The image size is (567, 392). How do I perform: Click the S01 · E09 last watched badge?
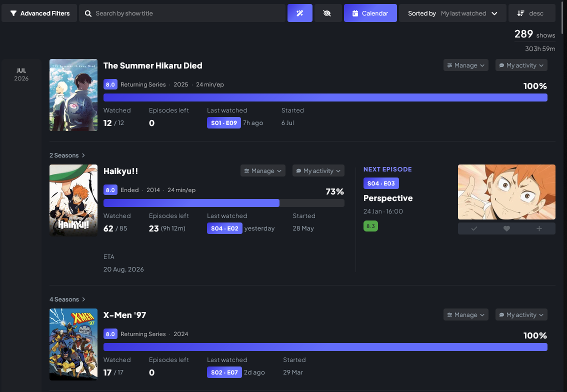224,122
